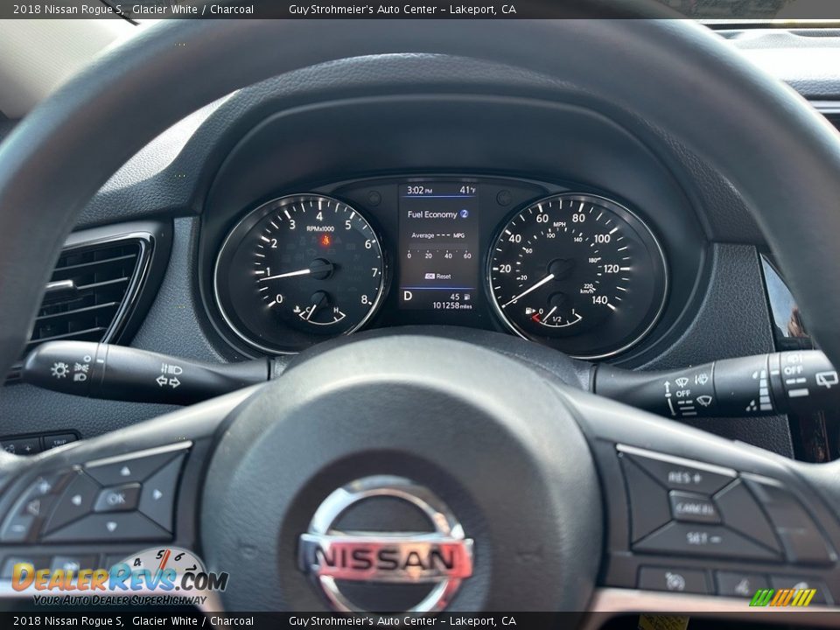Click 'Glacier White / Charcoal' in the top caption
Image resolution: width=840 pixels, height=630 pixels.
point(192,9)
